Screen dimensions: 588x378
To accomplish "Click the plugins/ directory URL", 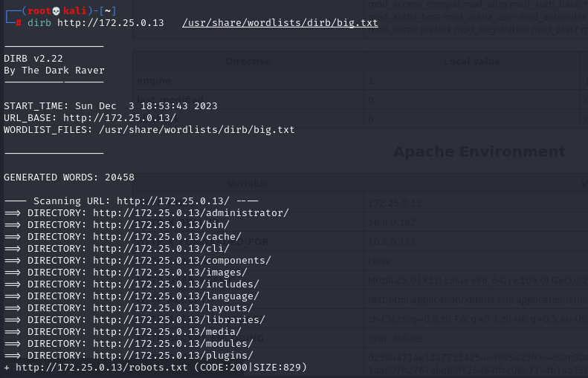I will tap(173, 356).
